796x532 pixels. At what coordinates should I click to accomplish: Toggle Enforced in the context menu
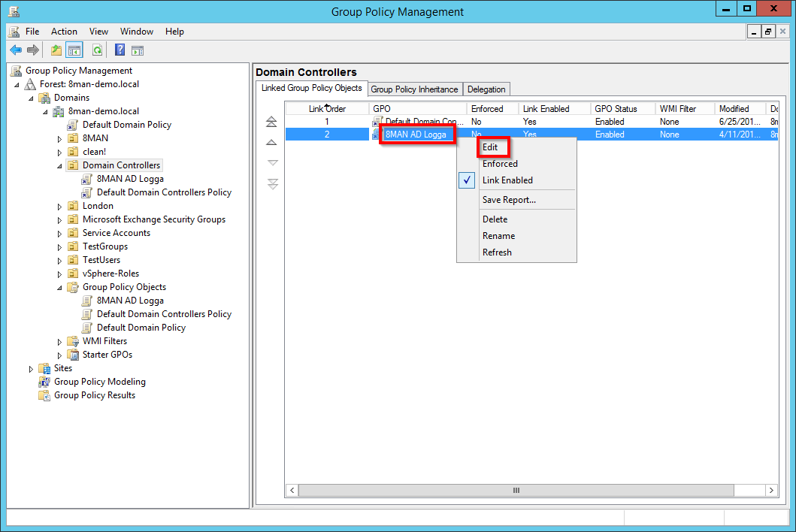(500, 164)
